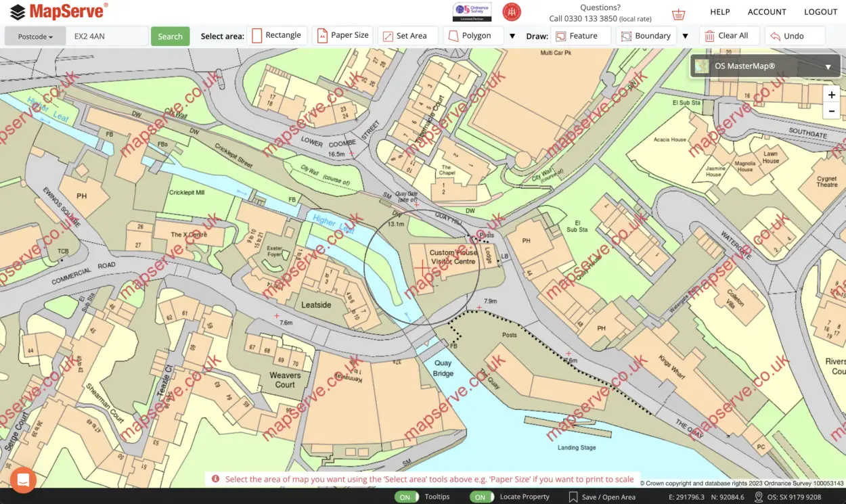Go to ACCOUNT
The image size is (846, 504).
click(767, 12)
